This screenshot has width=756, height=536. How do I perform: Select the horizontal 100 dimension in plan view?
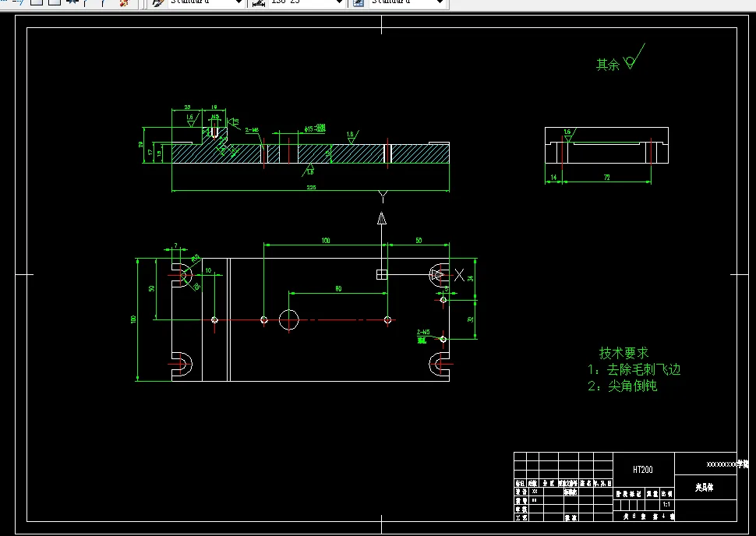point(326,240)
